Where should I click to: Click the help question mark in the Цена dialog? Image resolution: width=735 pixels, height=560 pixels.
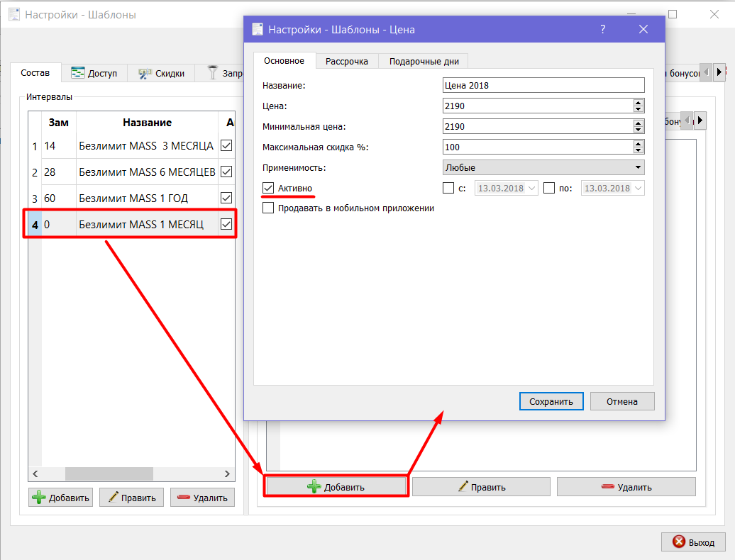pyautogui.click(x=603, y=29)
